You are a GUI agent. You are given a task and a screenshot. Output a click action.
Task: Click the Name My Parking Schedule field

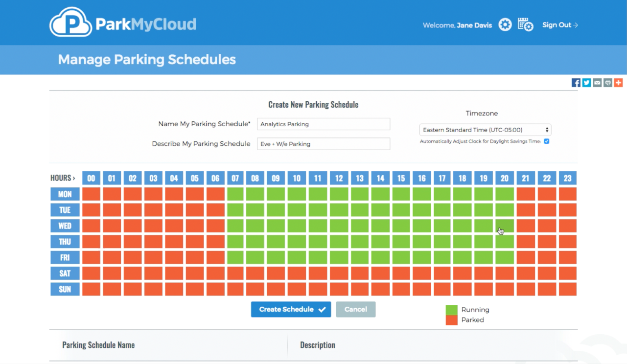pos(323,124)
